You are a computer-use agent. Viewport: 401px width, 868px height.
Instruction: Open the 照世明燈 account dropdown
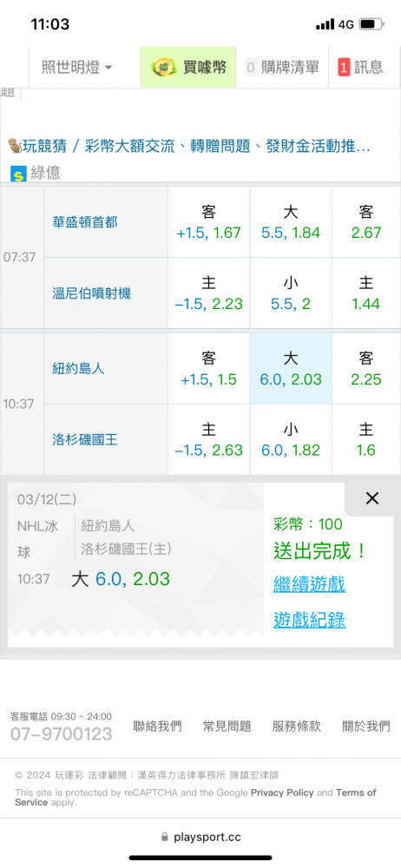77,68
